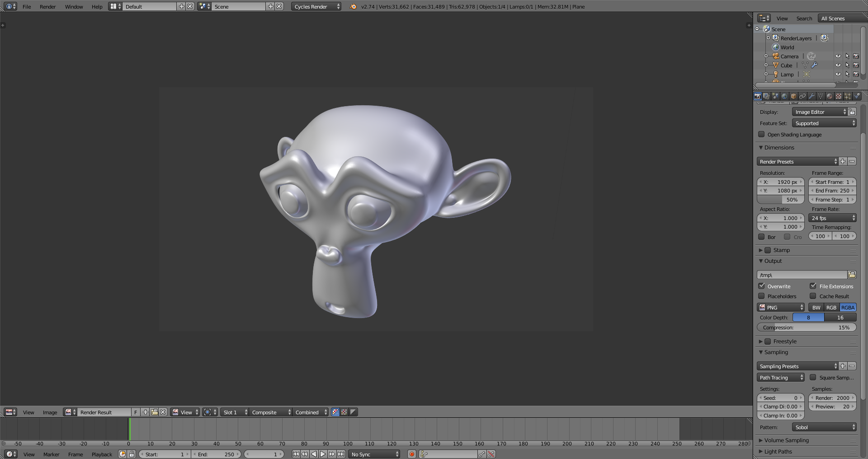
Task: Click the output path folder browse icon
Action: tap(852, 275)
